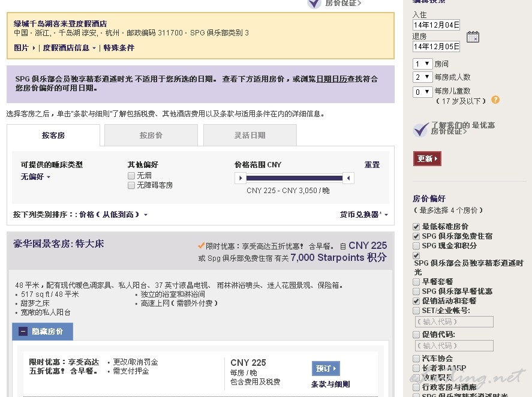Collapse rates with 隐藏房价 button
532x397 pixels.
(43, 332)
